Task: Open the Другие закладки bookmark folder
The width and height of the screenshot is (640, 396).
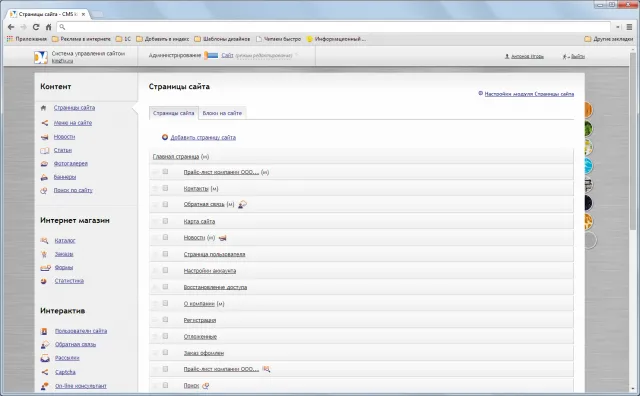Action: pyautogui.click(x=609, y=39)
